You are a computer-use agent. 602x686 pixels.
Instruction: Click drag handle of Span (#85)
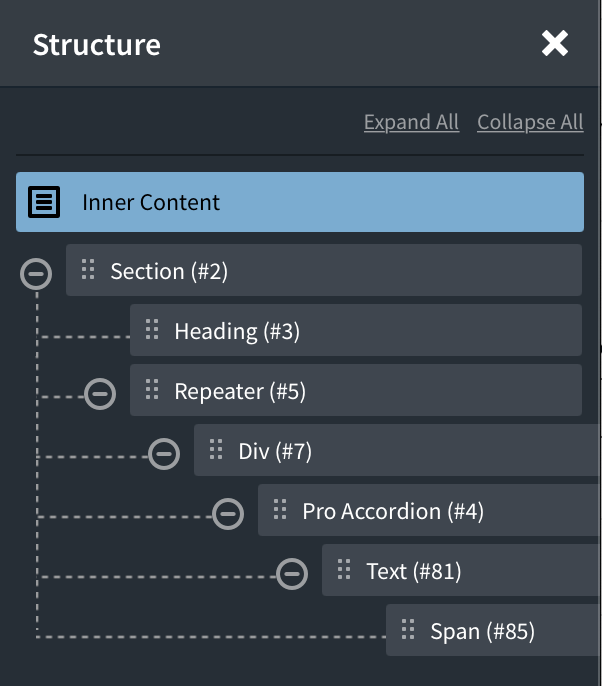[x=408, y=630]
